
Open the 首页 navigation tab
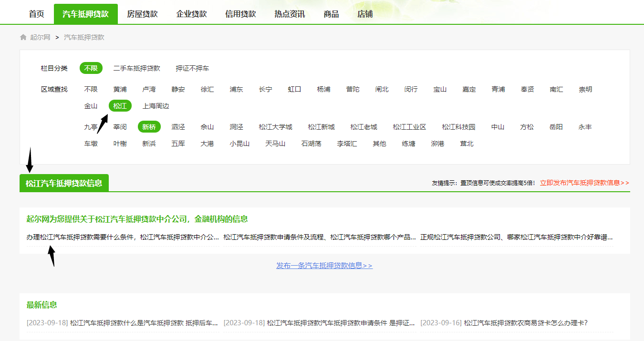[37, 14]
